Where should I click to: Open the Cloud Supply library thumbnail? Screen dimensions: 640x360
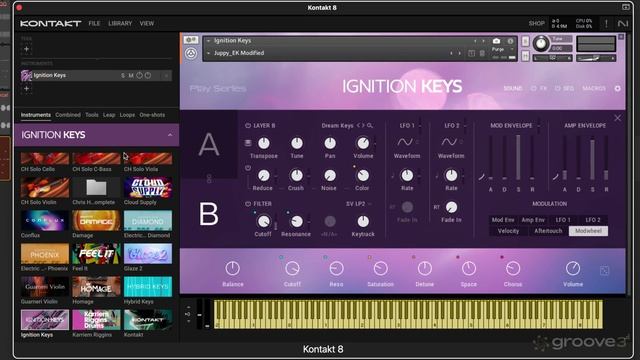tap(148, 188)
